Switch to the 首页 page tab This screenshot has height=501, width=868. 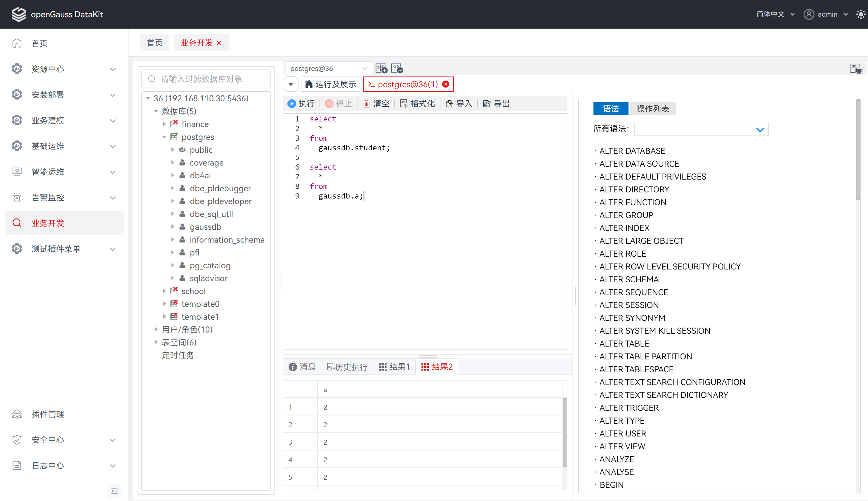pyautogui.click(x=154, y=43)
